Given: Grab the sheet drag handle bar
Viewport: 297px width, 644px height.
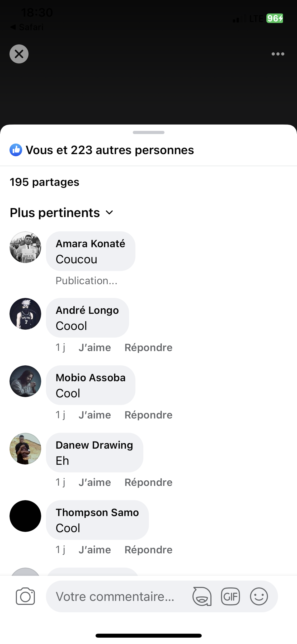Looking at the screenshot, I should point(148,132).
